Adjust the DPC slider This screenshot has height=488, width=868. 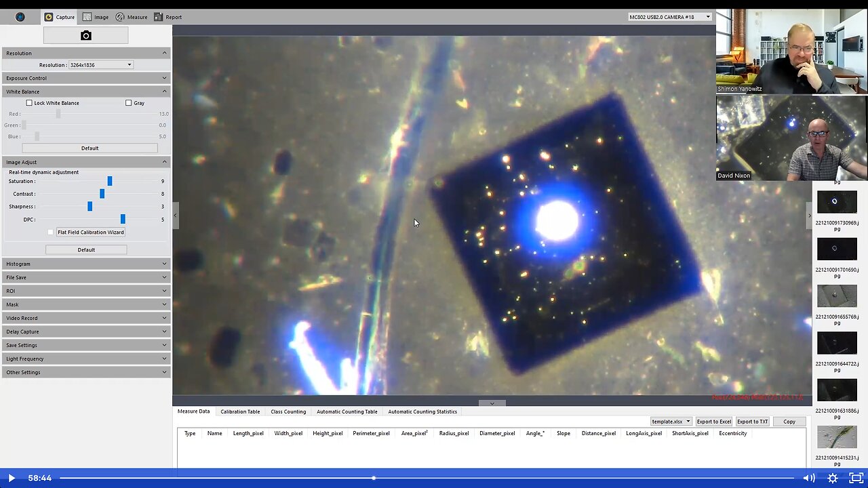click(x=123, y=220)
